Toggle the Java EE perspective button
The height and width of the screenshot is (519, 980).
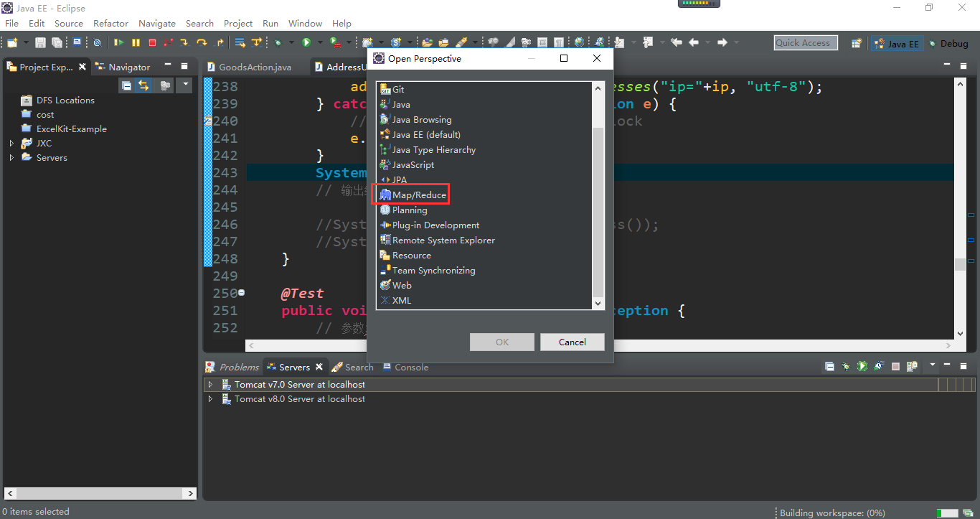(896, 44)
